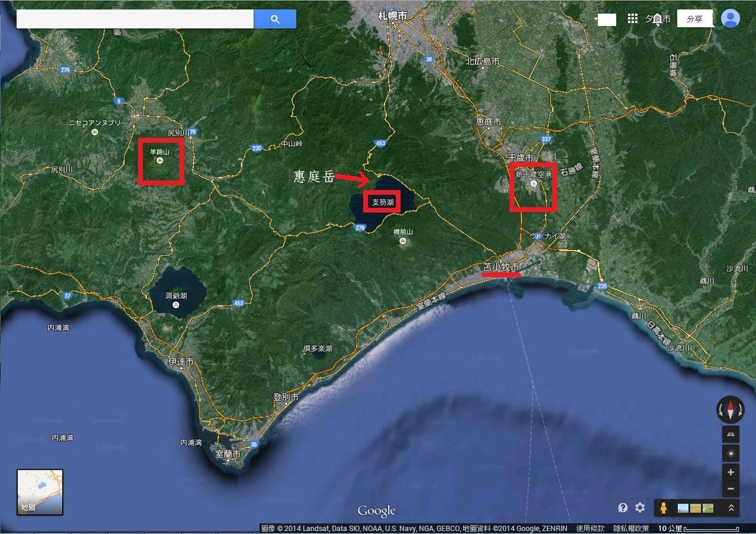Open the user account avatar
The image size is (756, 534).
tap(730, 18)
